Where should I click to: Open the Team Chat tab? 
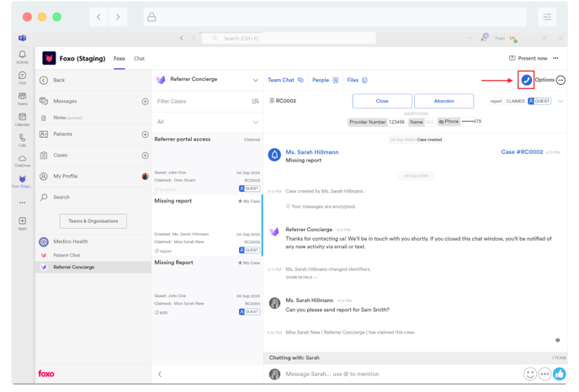click(285, 80)
